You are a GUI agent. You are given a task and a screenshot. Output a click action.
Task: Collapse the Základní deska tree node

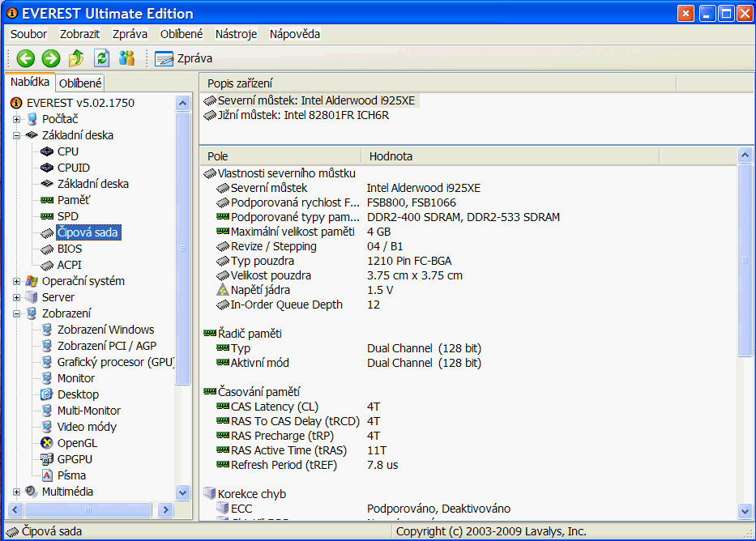click(16, 135)
